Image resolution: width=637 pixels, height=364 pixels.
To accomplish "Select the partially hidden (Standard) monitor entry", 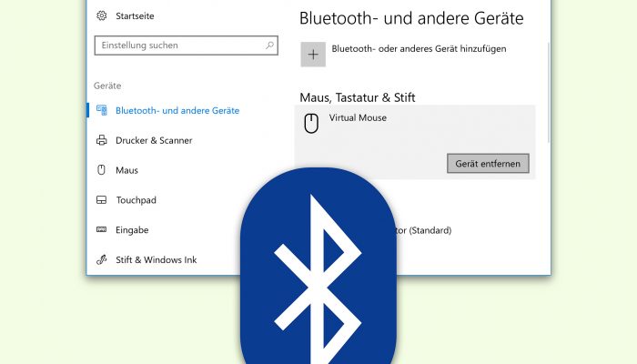I will pyautogui.click(x=422, y=230).
